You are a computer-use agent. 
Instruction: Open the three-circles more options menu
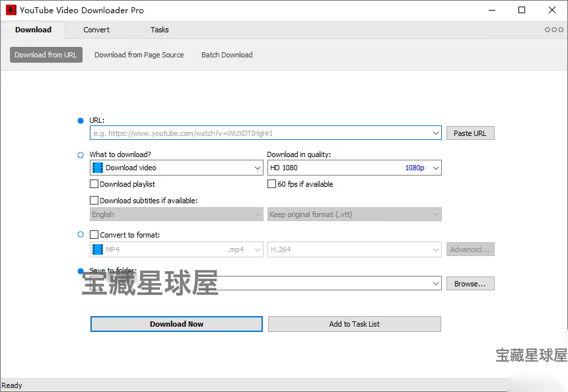tap(554, 30)
